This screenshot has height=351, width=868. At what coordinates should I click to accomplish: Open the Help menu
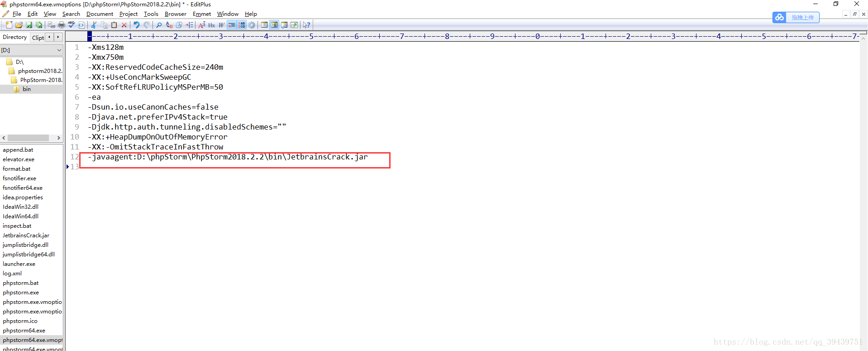[251, 14]
